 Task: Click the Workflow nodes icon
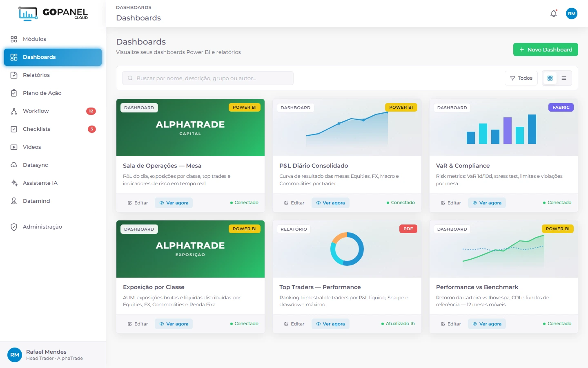pyautogui.click(x=14, y=111)
